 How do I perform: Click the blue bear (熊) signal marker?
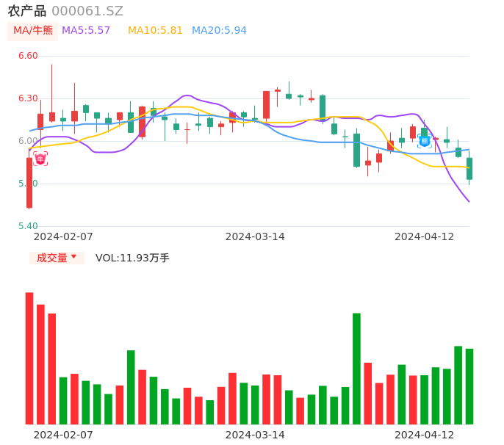click(x=425, y=140)
